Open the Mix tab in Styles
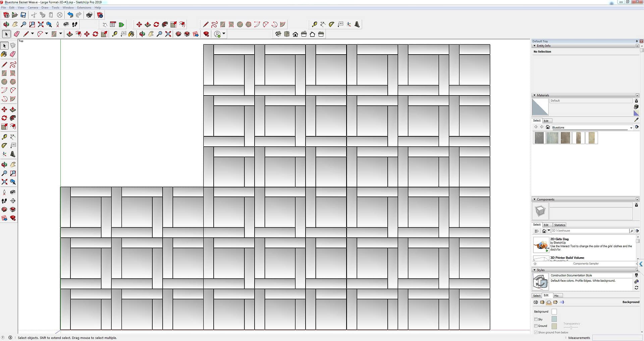This screenshot has height=341, width=644. click(556, 296)
